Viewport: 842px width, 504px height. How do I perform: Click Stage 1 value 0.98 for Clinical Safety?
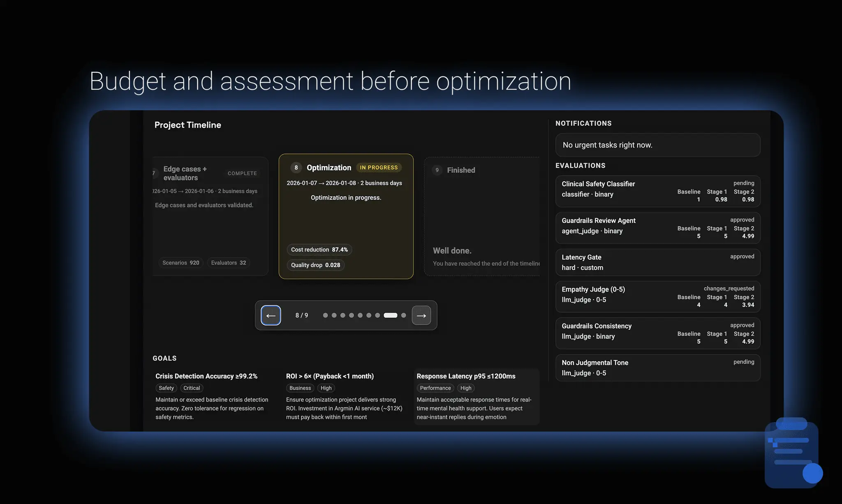click(x=721, y=199)
